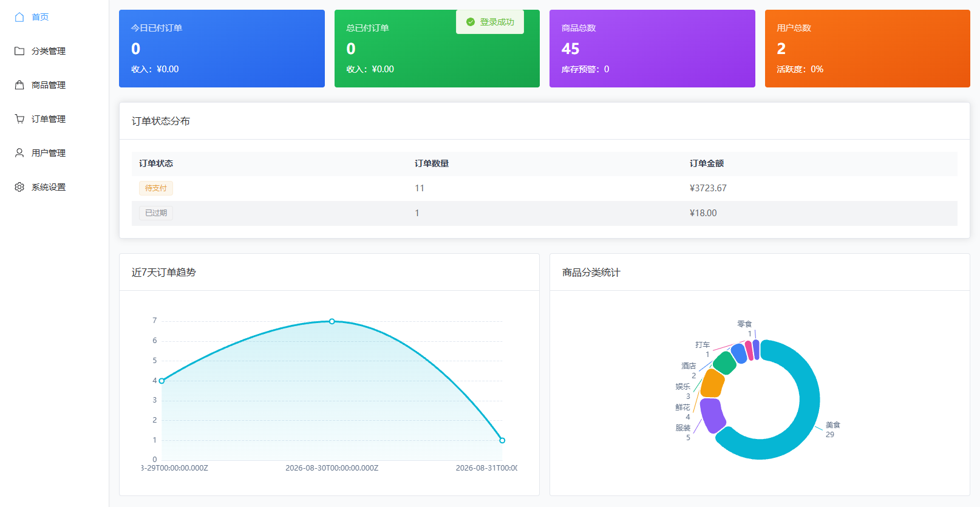Click the folder icon for 分类管理
980x507 pixels.
[x=19, y=51]
